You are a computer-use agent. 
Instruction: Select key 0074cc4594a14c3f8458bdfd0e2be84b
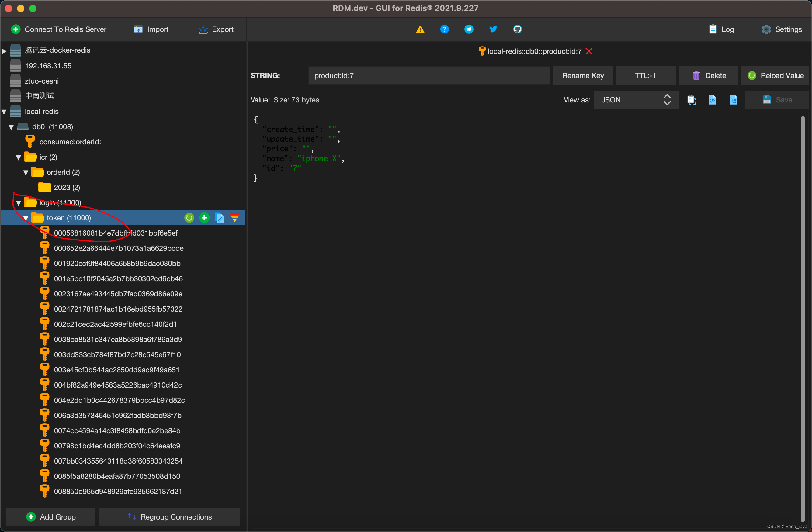click(x=117, y=430)
